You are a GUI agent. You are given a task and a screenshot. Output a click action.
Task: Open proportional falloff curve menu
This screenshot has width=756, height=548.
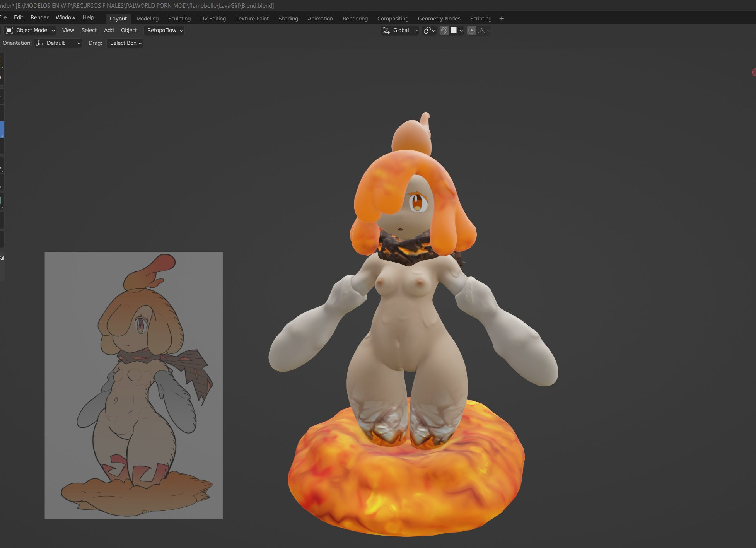point(484,31)
